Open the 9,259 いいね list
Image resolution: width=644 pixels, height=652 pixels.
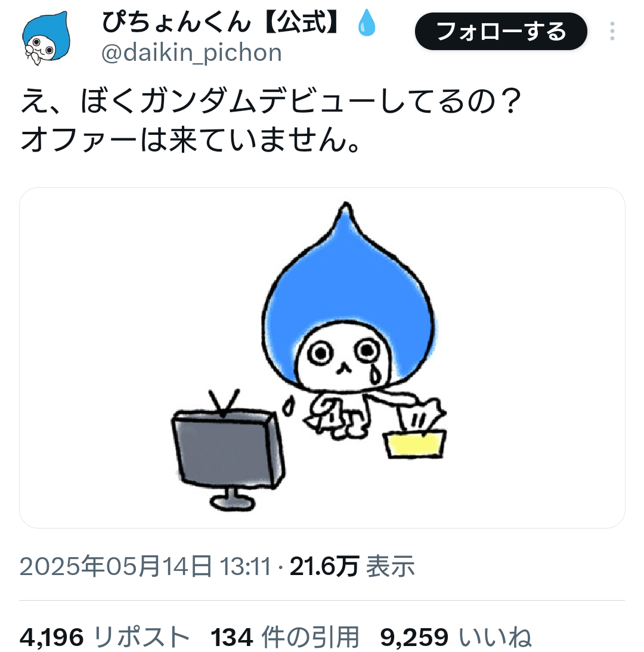coord(456,636)
